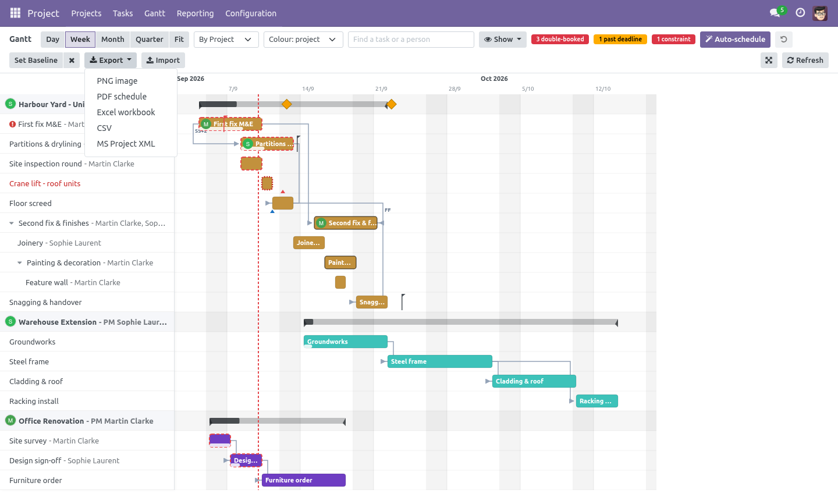Screen dimensions: 838x504
Task: Click the Import button
Action: [x=163, y=61]
